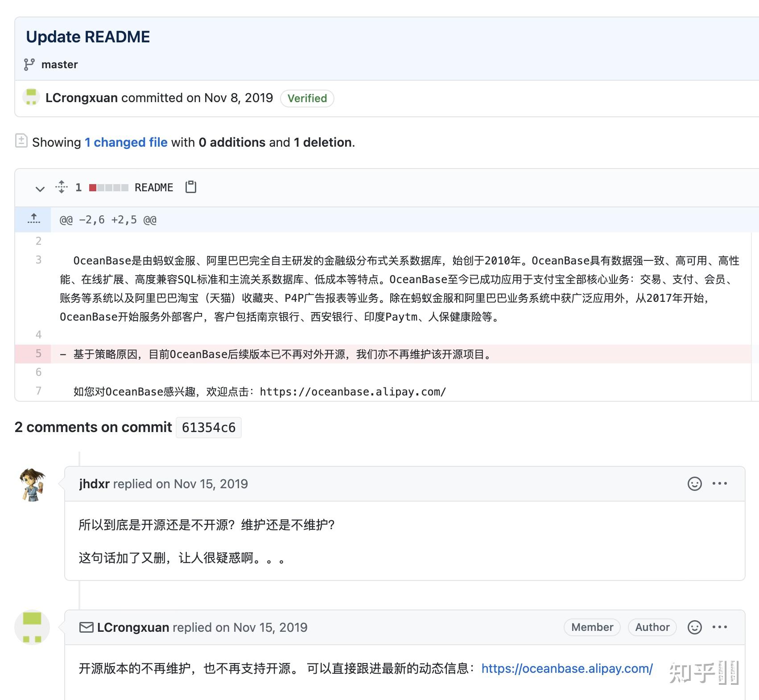Open commit date 'Nov 8, 2019'

click(238, 98)
